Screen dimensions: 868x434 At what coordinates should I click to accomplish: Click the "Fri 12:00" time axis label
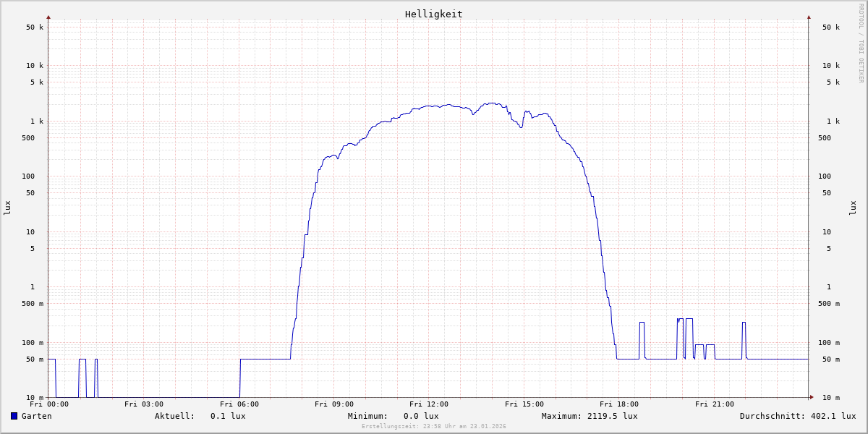click(x=429, y=404)
